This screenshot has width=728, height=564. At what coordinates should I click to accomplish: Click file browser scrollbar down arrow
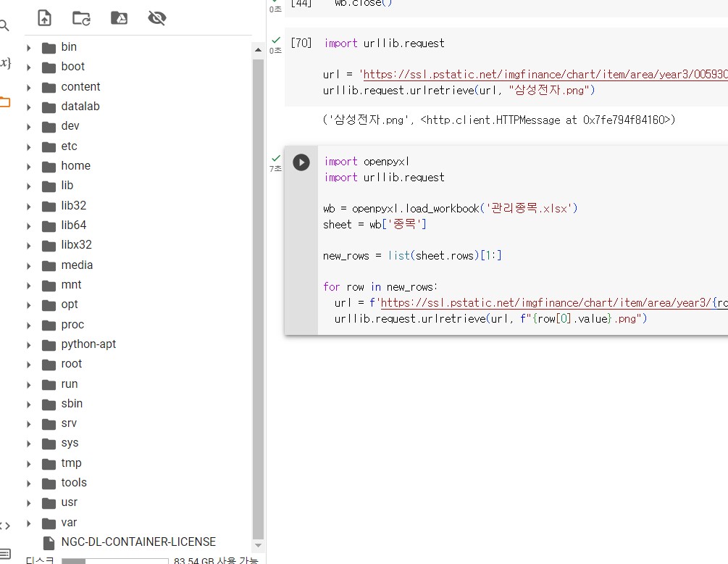[x=259, y=545]
